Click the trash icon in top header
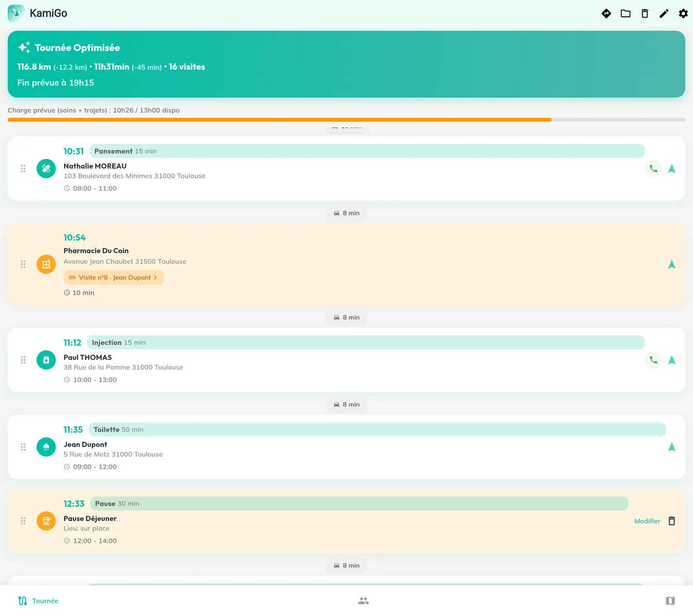The width and height of the screenshot is (693, 616). pos(645,13)
